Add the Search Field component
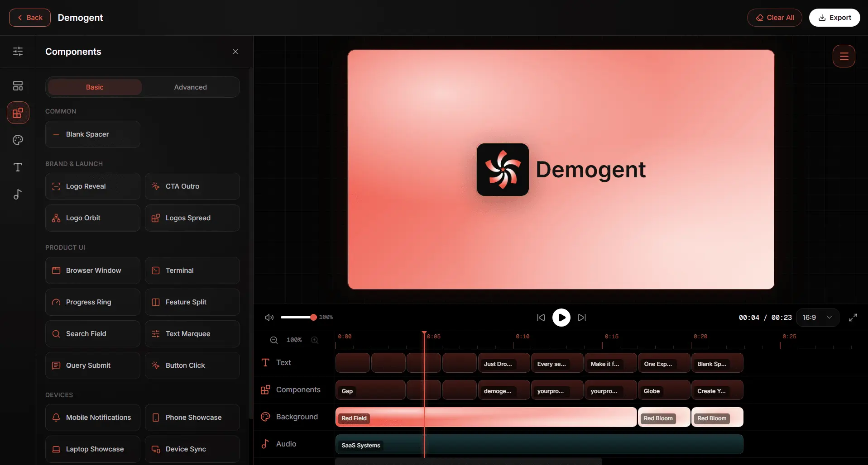This screenshot has height=465, width=868. (93, 334)
